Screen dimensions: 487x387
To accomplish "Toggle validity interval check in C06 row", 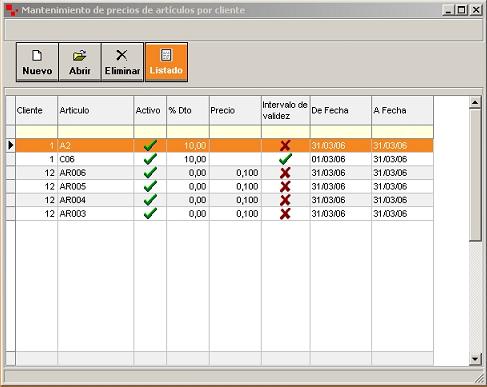I will click(x=285, y=159).
